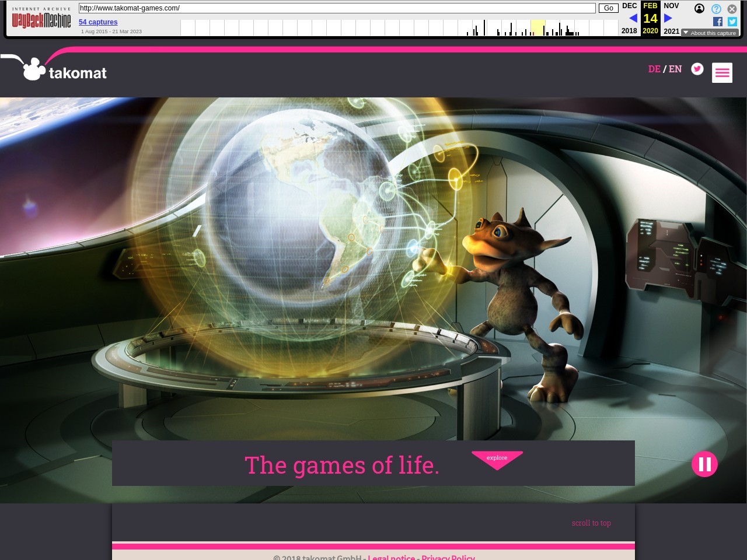Open Wayback user account icon
The height and width of the screenshot is (560, 747).
[699, 8]
